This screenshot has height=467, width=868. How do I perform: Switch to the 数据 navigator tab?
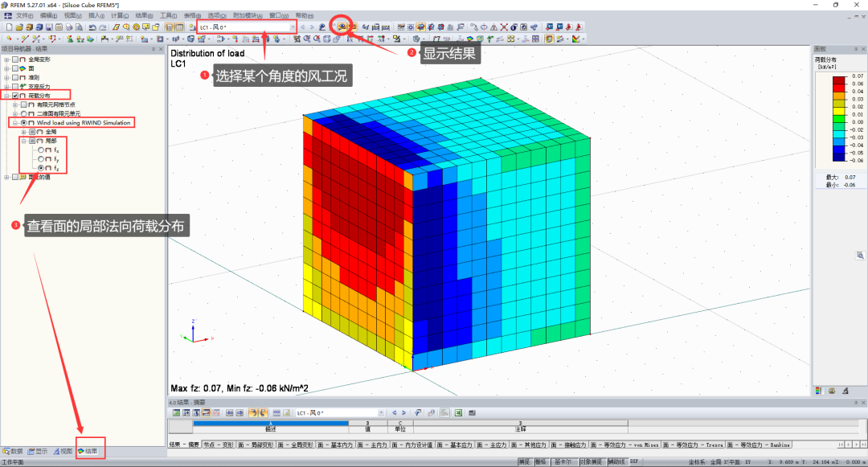click(x=14, y=452)
